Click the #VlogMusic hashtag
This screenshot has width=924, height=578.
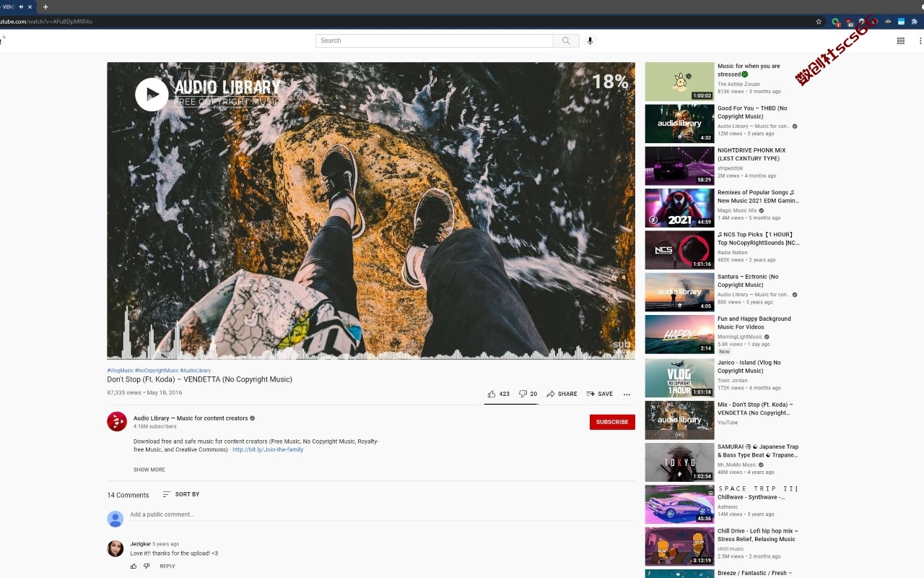coord(120,371)
